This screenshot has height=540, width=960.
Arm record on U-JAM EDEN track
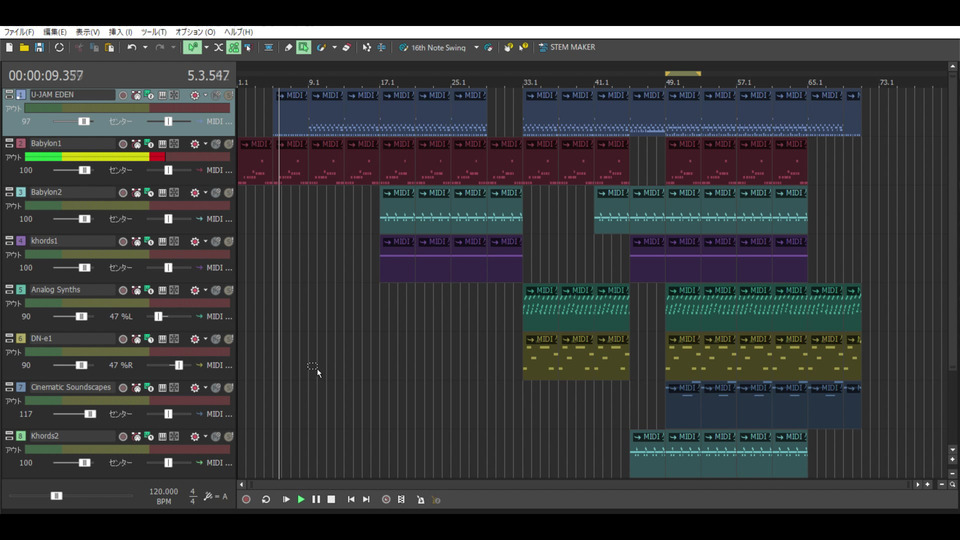coord(123,95)
